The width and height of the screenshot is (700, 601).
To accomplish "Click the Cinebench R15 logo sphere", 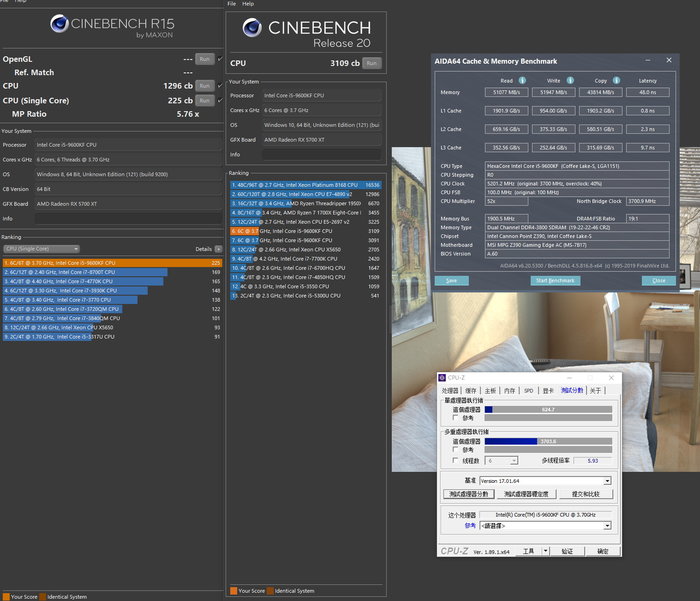I will tap(60, 22).
